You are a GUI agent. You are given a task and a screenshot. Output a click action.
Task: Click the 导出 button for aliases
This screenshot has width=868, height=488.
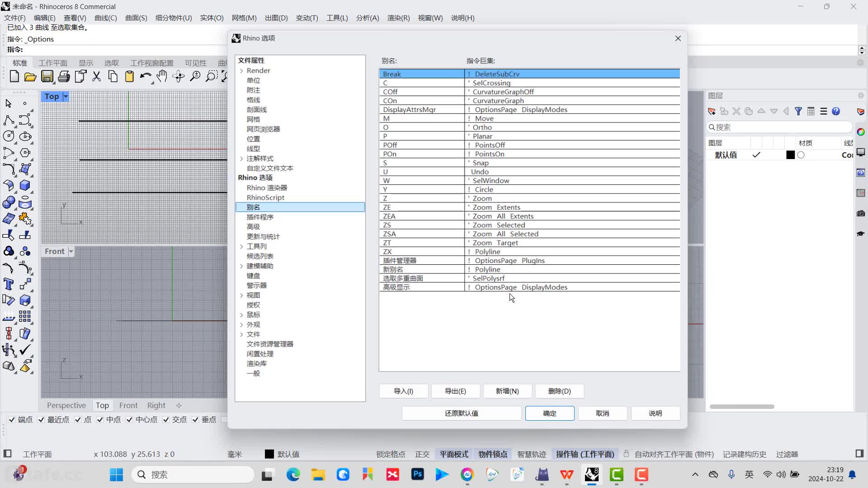pos(455,391)
